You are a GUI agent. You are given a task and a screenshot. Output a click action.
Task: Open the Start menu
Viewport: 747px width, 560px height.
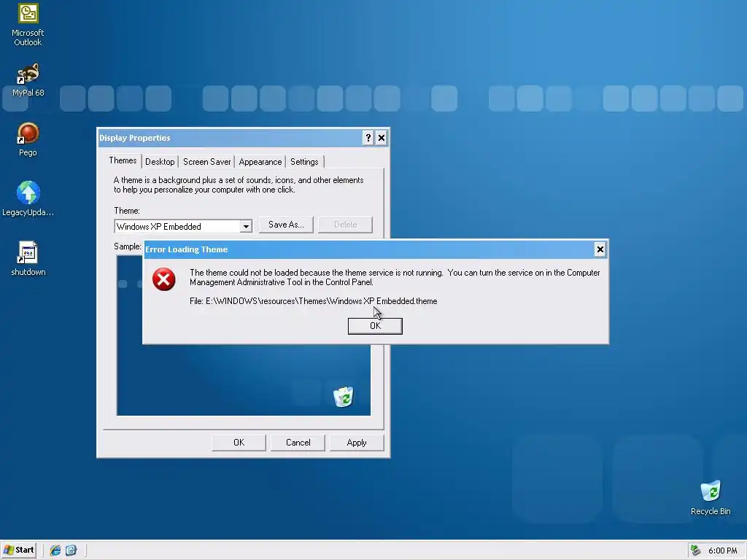(x=19, y=550)
